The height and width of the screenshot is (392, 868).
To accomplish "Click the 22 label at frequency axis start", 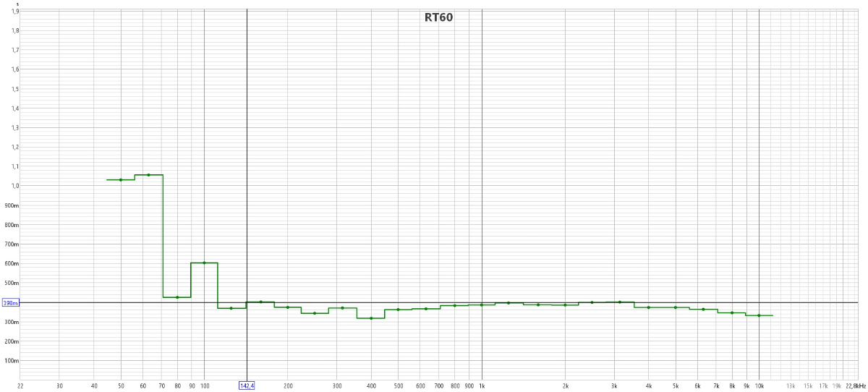I will click(x=21, y=385).
